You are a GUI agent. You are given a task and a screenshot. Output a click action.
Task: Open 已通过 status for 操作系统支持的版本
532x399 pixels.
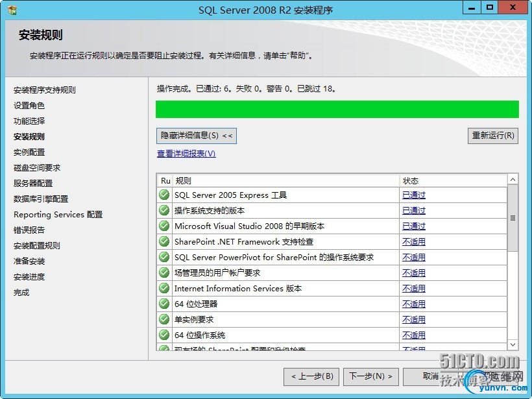[413, 211]
